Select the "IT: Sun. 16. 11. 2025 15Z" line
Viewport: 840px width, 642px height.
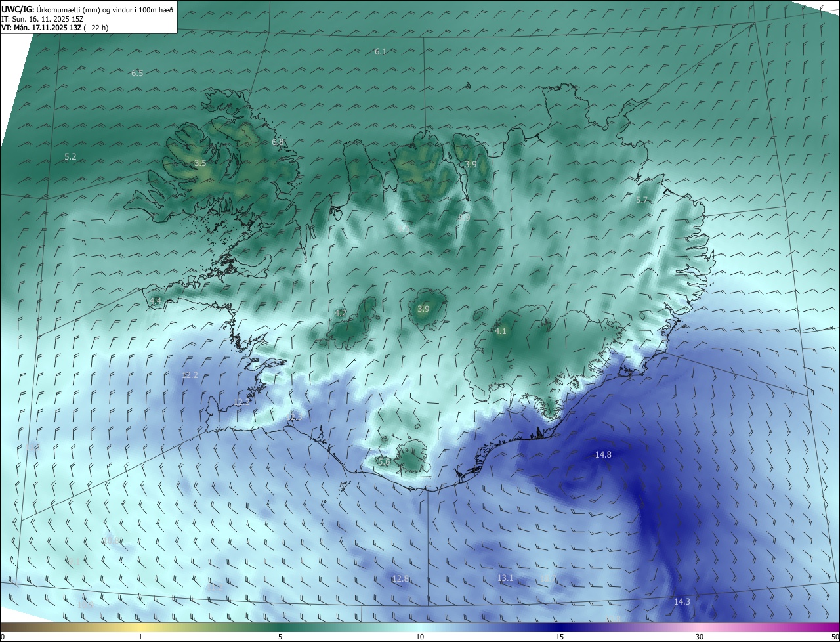point(43,19)
